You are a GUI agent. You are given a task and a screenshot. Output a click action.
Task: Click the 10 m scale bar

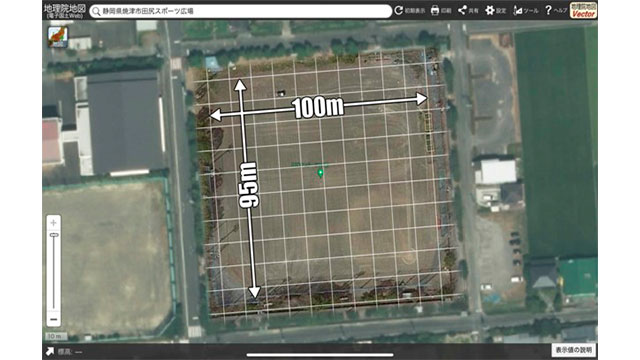pyautogui.click(x=56, y=336)
